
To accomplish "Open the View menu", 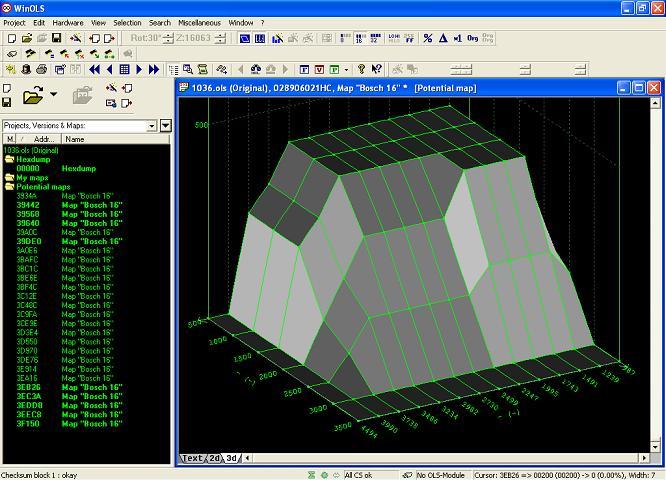I will [98, 23].
